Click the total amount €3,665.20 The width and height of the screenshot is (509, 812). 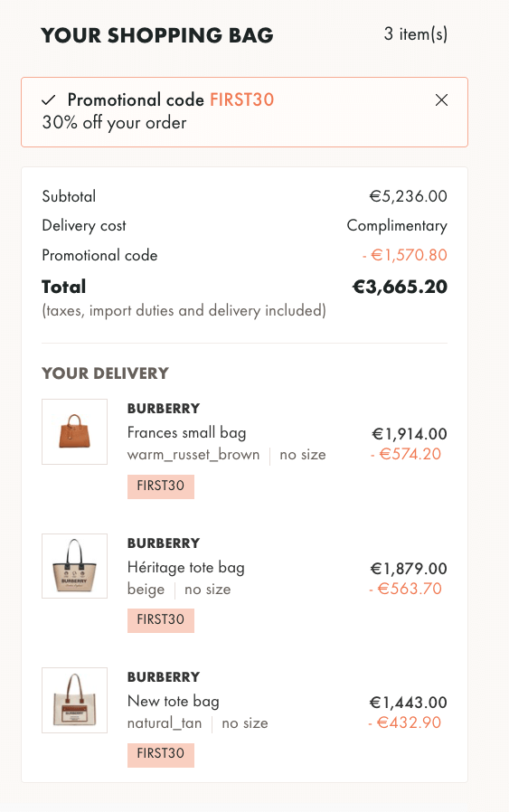coord(400,287)
